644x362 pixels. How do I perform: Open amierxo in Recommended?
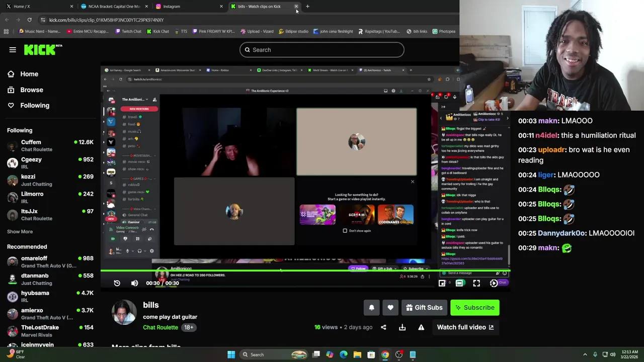tap(50, 314)
